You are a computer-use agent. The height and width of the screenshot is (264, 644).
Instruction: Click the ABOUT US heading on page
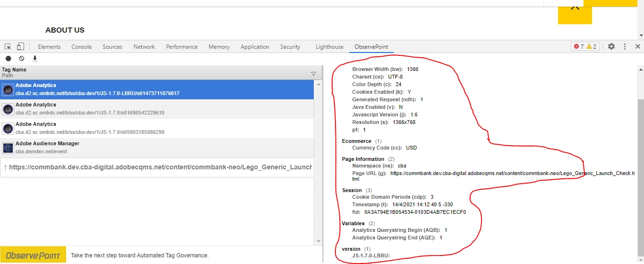[x=65, y=30]
